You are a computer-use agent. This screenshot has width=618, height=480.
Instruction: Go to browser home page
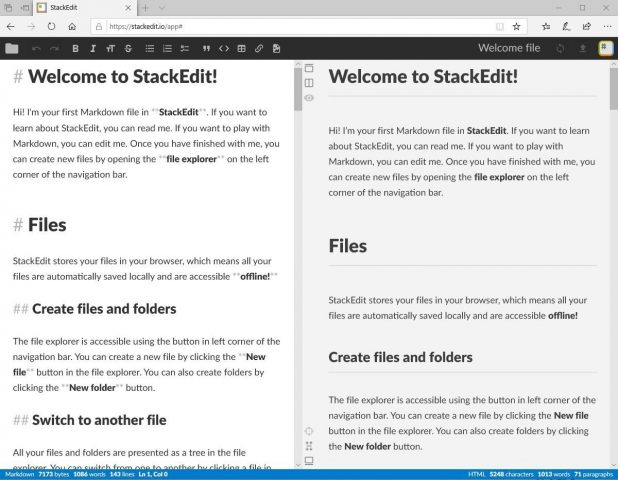pos(72,26)
